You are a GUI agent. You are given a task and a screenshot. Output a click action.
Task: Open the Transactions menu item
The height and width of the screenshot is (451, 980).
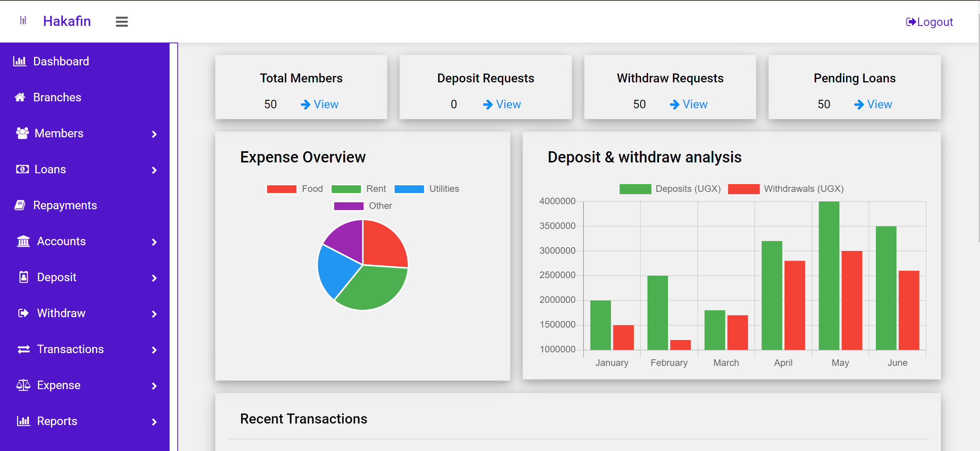click(x=85, y=349)
